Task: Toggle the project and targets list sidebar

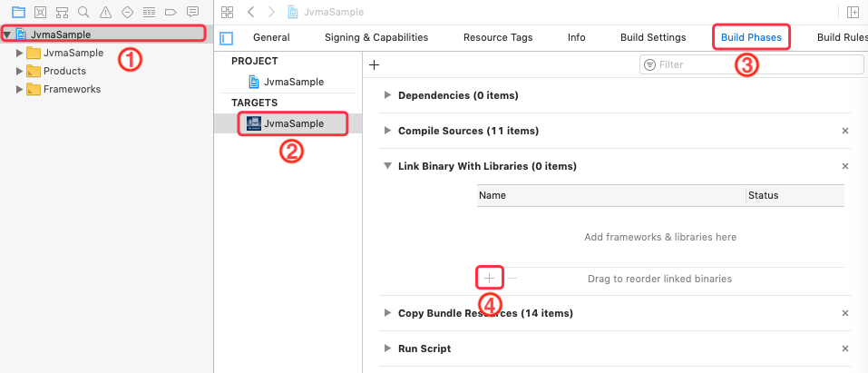Action: click(227, 38)
